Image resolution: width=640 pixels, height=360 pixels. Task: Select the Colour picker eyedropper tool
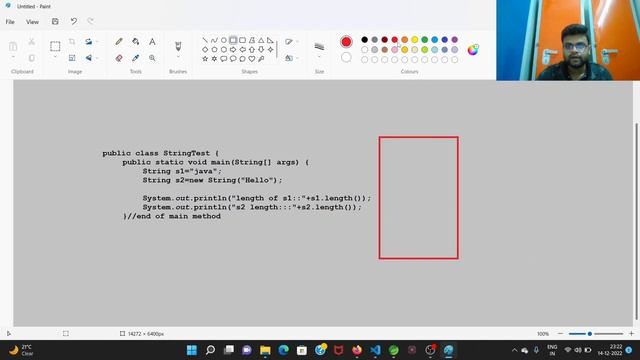136,58
